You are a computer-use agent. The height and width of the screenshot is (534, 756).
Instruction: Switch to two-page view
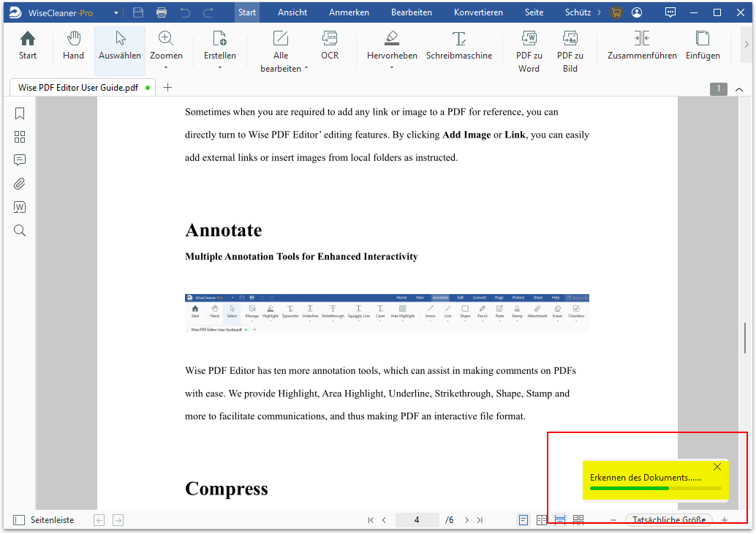[x=542, y=520]
